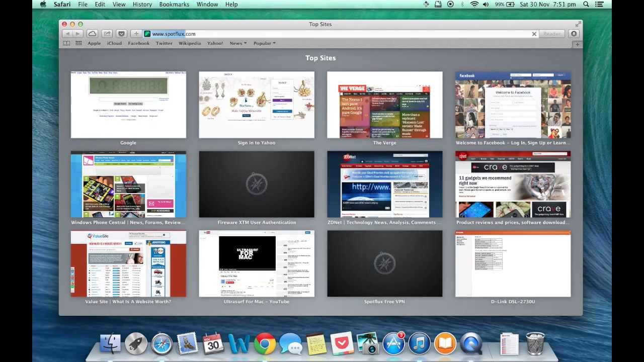
Task: Open D-Link DSL-2730U thumbnail
Action: pos(513,263)
